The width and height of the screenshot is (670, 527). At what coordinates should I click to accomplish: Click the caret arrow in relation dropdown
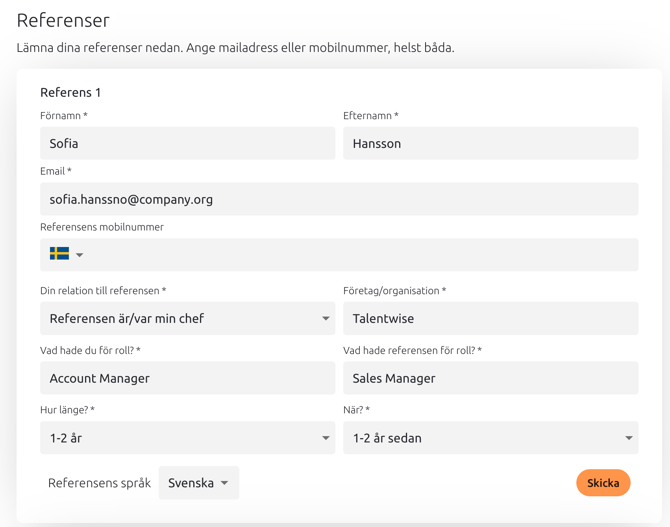point(326,318)
